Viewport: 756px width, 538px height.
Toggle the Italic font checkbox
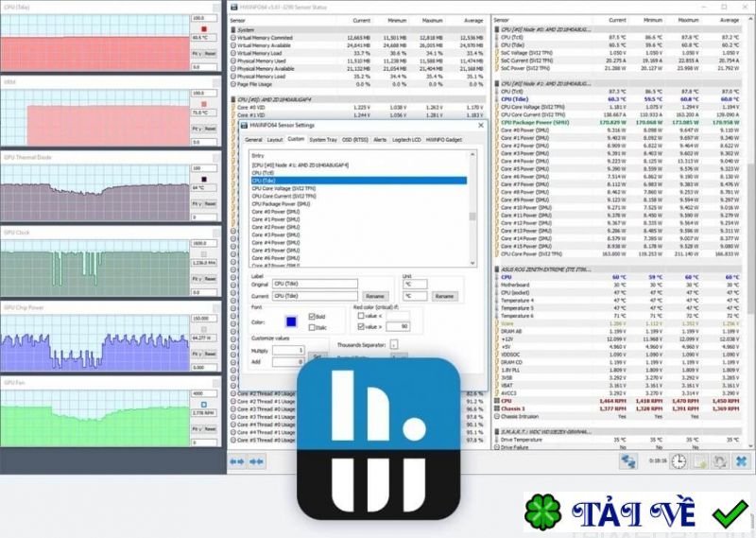coord(312,327)
